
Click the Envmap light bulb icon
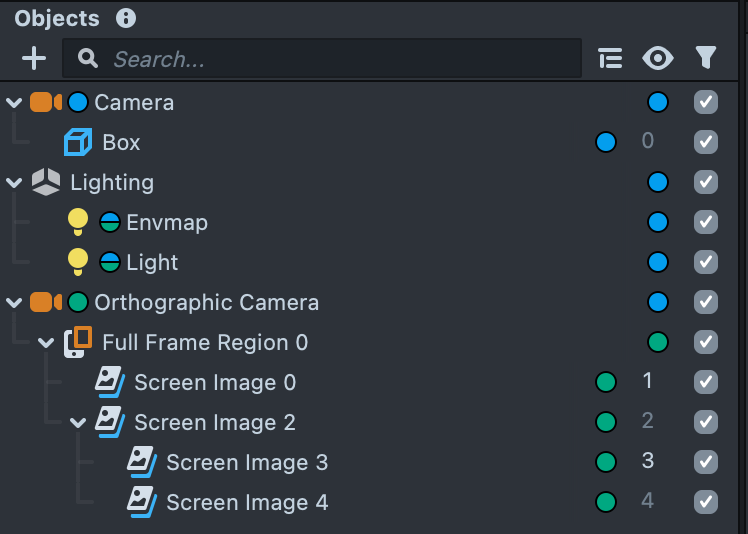pos(78,222)
